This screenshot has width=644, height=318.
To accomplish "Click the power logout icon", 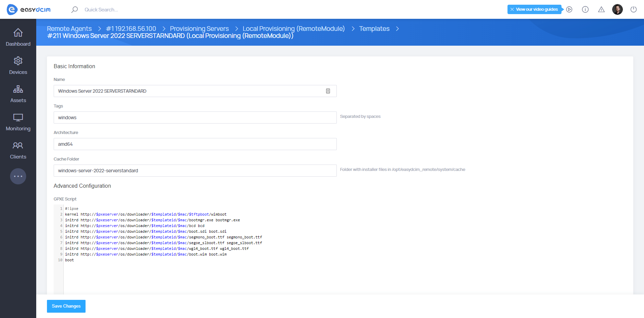I will (634, 9).
